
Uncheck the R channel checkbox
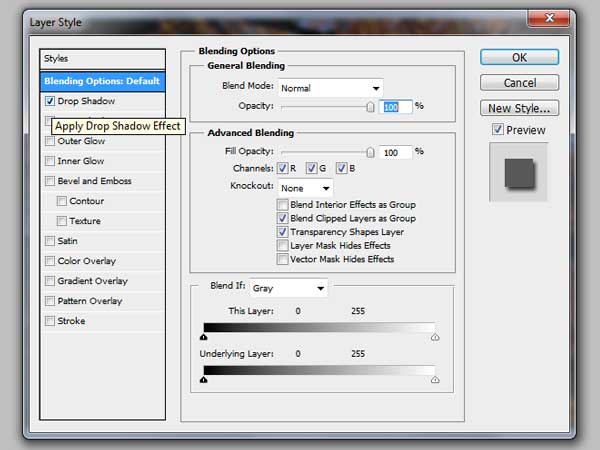coord(283,168)
